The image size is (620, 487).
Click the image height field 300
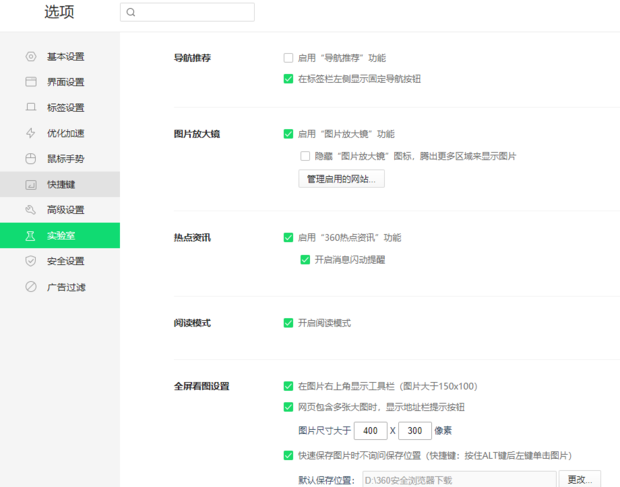(x=415, y=430)
